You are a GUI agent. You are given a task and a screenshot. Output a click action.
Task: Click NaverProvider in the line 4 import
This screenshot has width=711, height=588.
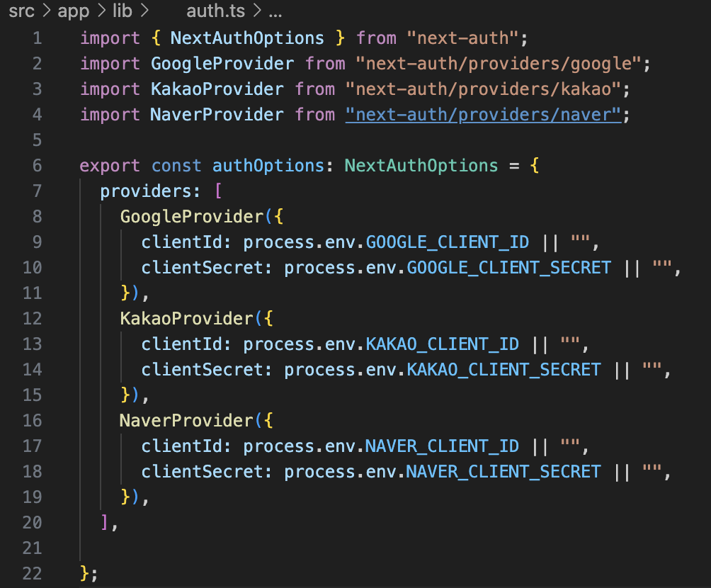pos(217,115)
